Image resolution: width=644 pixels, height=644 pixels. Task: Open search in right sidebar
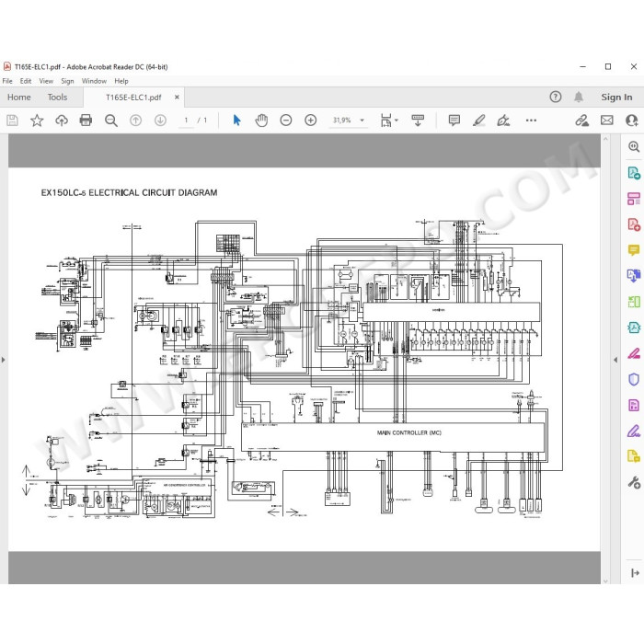(634, 146)
